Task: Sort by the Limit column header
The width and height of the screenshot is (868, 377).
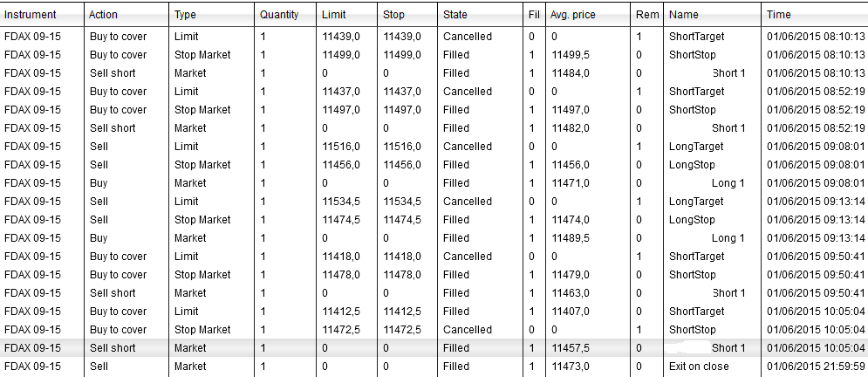Action: (x=333, y=15)
